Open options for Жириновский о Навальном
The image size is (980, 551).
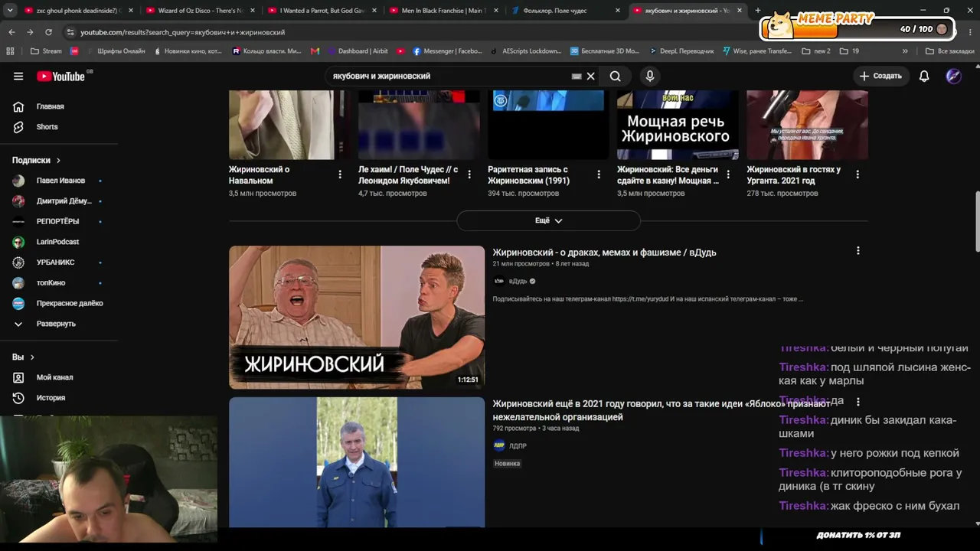[340, 174]
